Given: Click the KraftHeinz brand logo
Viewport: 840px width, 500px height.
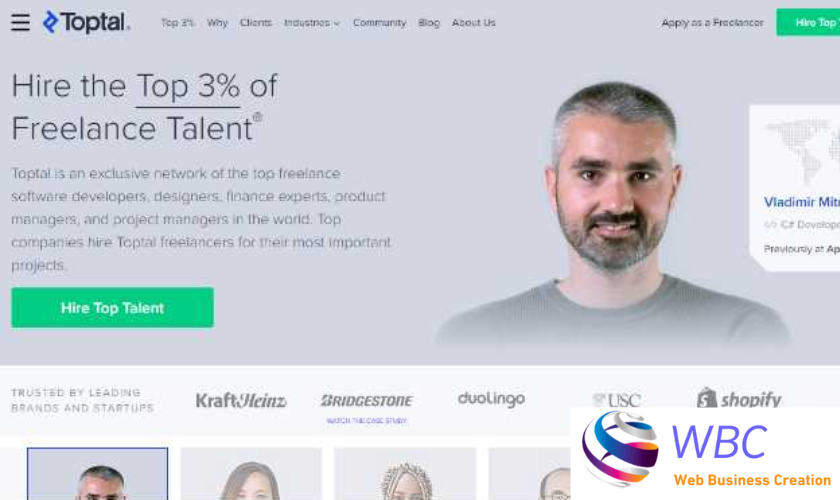Looking at the screenshot, I should 241,400.
